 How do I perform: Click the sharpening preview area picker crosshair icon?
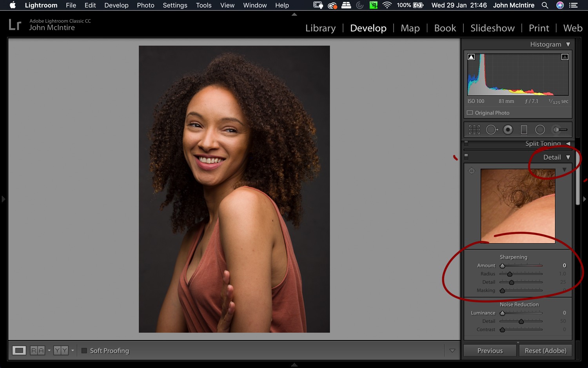(472, 171)
